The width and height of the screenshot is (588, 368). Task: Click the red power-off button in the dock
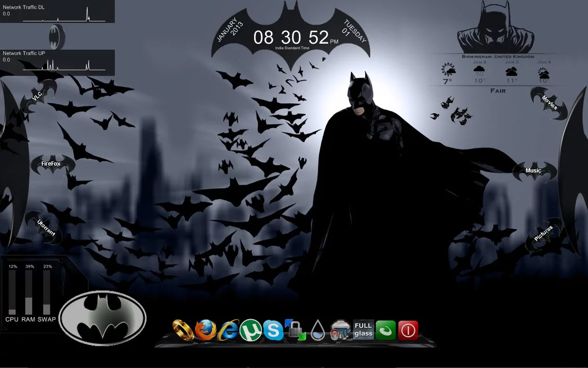click(408, 329)
